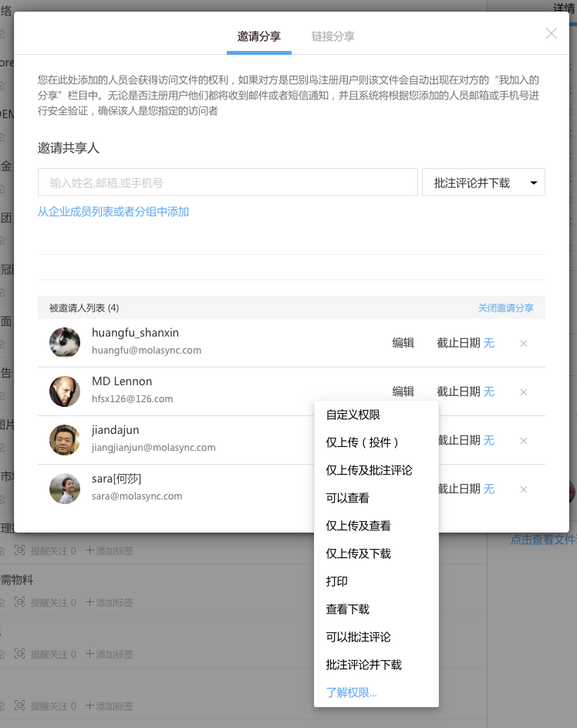Choose 查看下载 from the menu
This screenshot has width=577, height=728.
[x=376, y=609]
